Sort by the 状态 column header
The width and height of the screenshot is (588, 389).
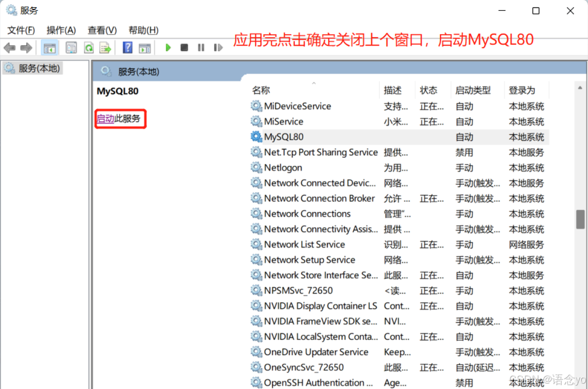(x=429, y=90)
